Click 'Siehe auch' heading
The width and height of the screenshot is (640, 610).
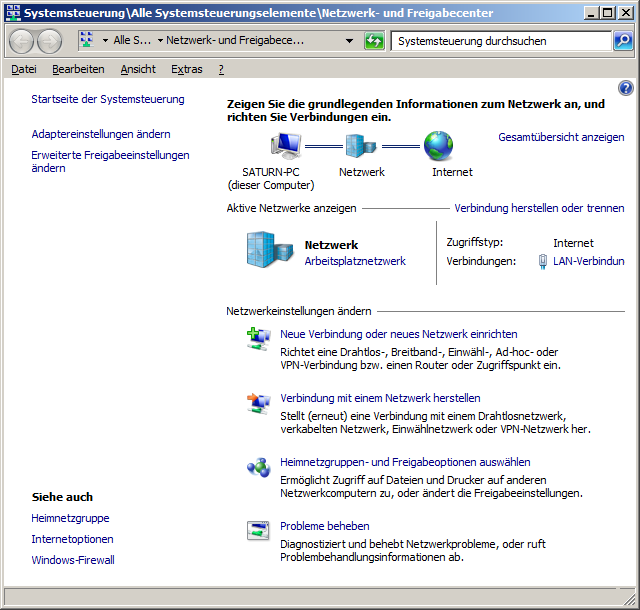[x=62, y=497]
